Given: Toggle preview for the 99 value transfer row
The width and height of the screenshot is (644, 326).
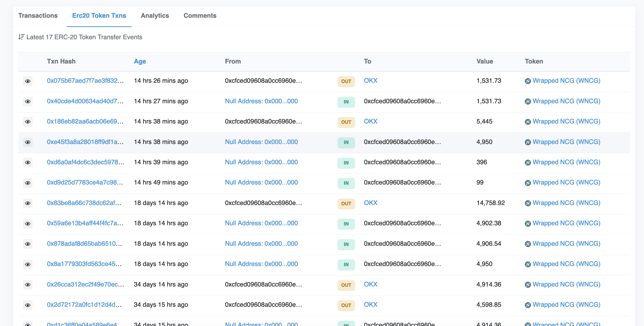Looking at the screenshot, I should (28, 183).
